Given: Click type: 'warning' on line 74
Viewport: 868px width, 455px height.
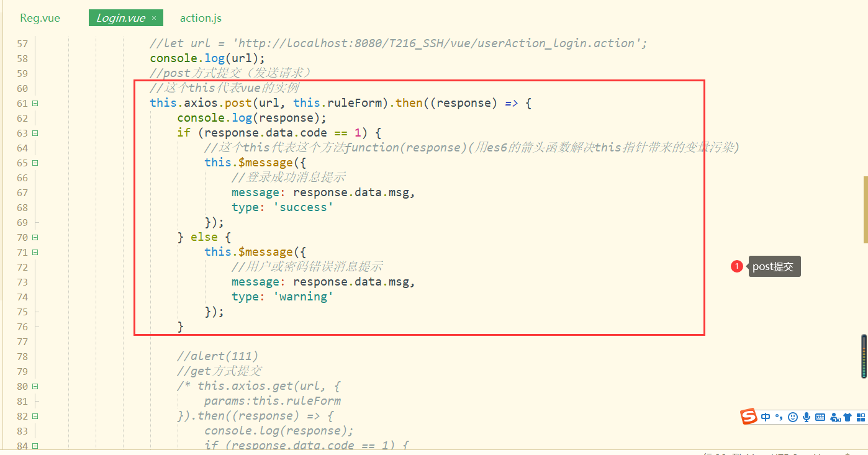Looking at the screenshot, I should (x=283, y=297).
